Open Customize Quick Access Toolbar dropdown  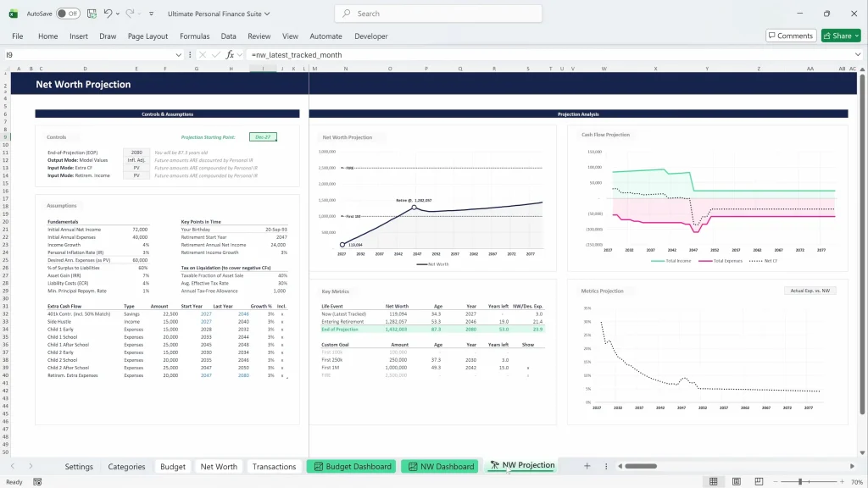pos(151,14)
